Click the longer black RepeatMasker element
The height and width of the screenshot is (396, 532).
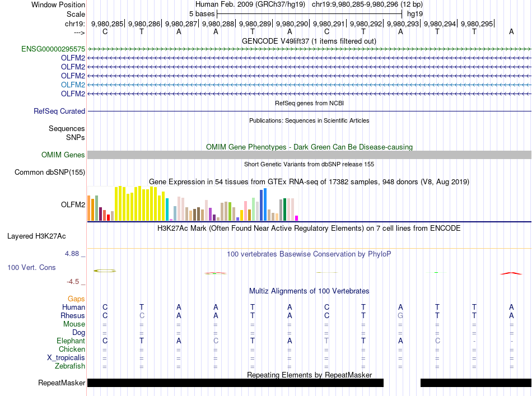point(235,383)
